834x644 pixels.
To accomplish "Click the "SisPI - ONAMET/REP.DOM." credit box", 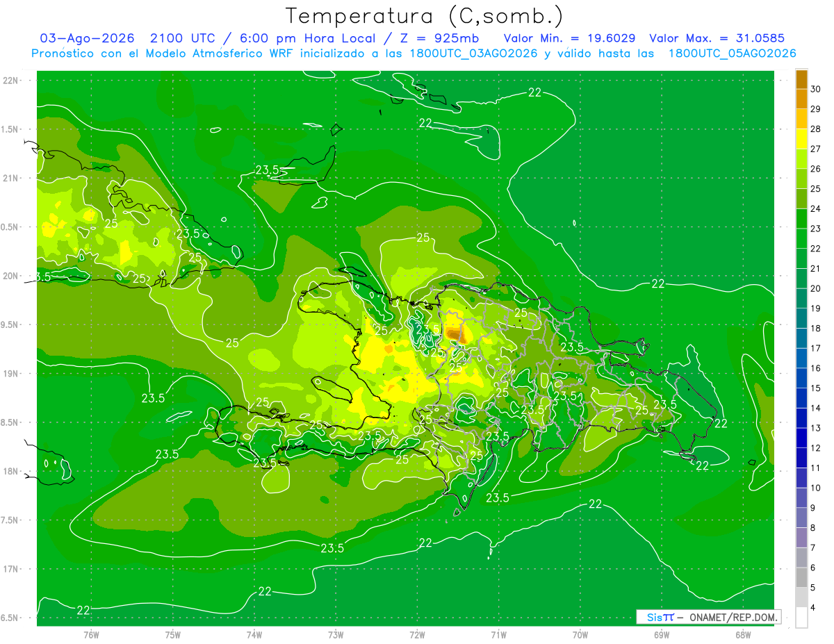I will [x=708, y=617].
